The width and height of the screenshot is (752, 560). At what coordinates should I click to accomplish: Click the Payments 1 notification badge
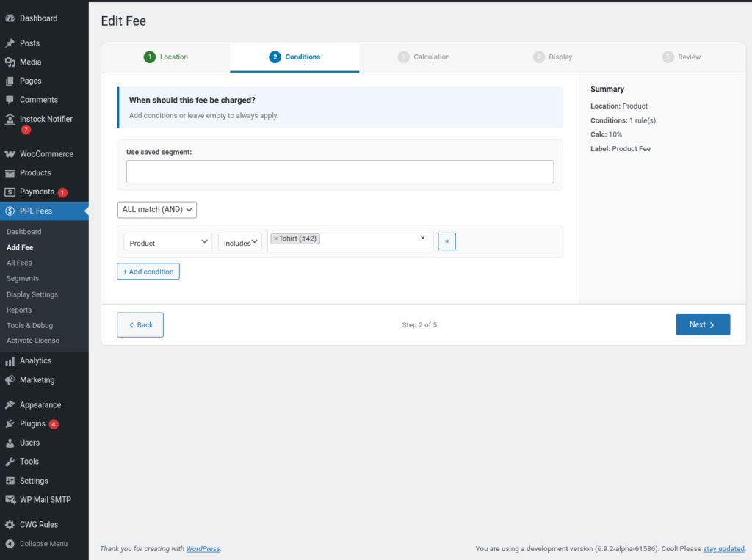coord(62,192)
